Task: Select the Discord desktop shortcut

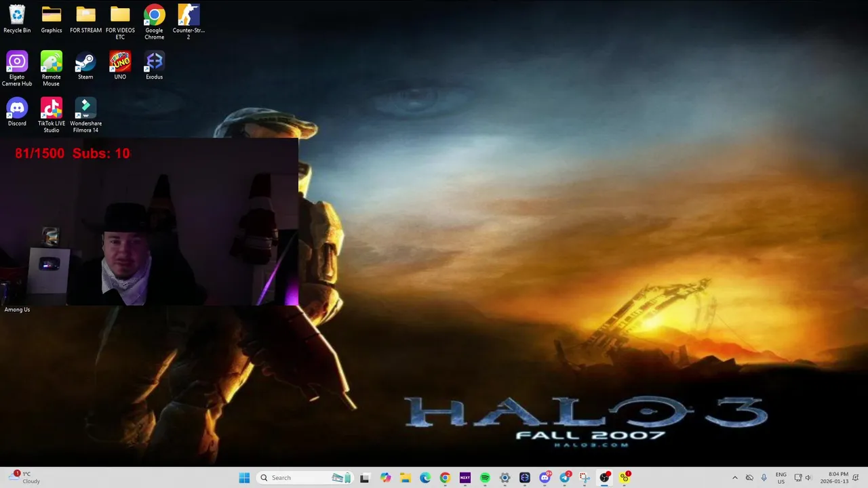Action: (17, 112)
